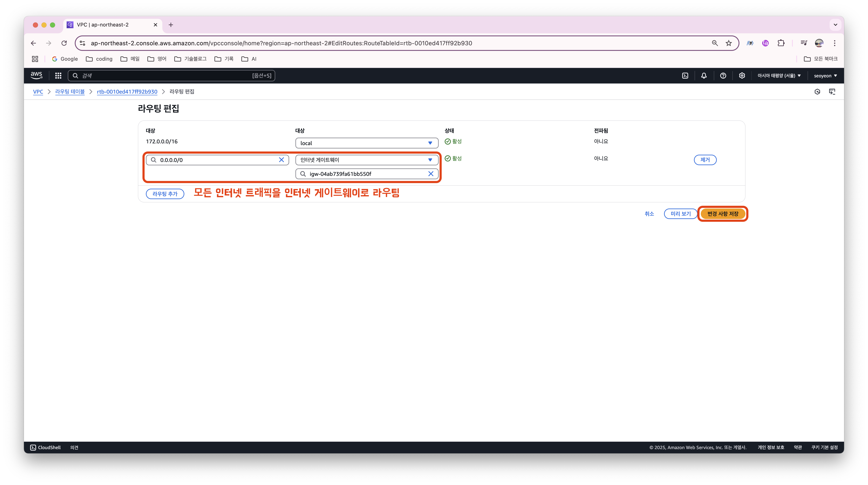This screenshot has height=485, width=868.
Task: Clear the igw-04ab739fa61bb550f target selection
Action: [x=431, y=174]
